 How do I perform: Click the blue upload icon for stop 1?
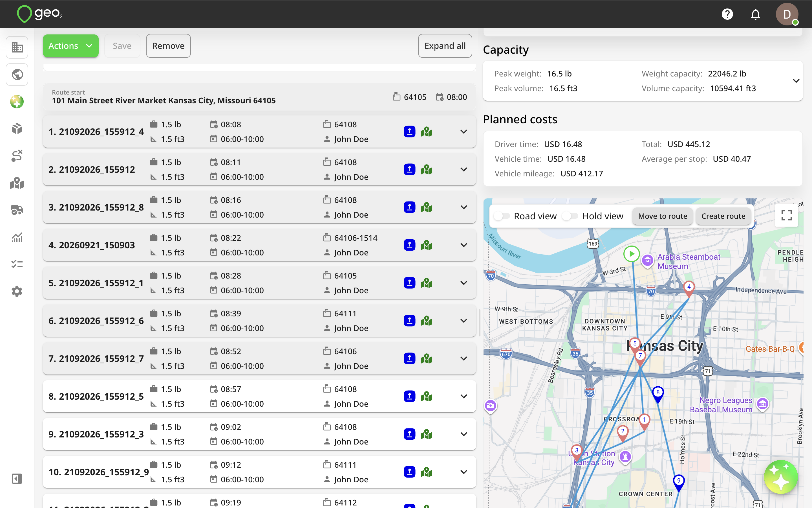pos(409,132)
